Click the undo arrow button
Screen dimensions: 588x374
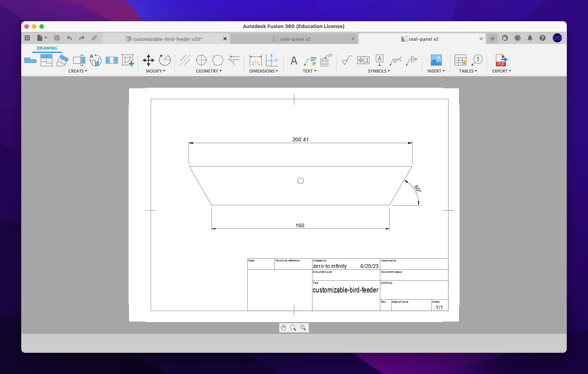(x=69, y=38)
